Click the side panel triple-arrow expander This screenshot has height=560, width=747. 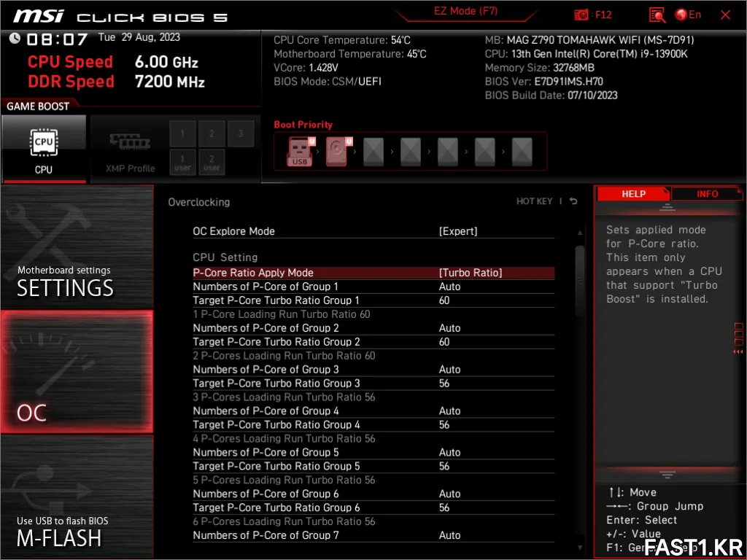coord(738,352)
